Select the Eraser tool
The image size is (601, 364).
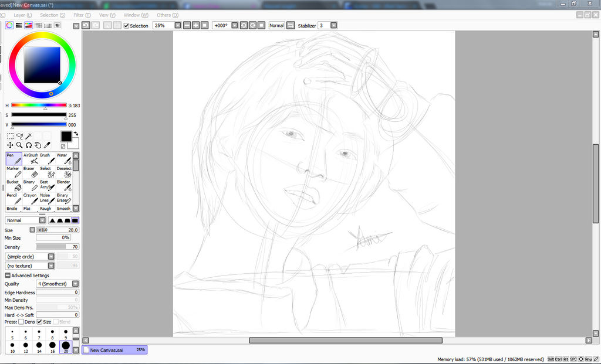32,173
